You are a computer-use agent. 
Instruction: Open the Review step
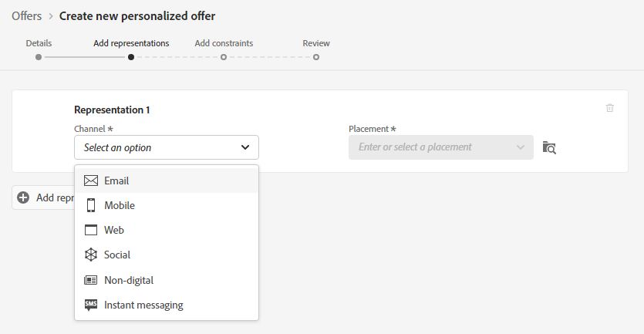316,43
